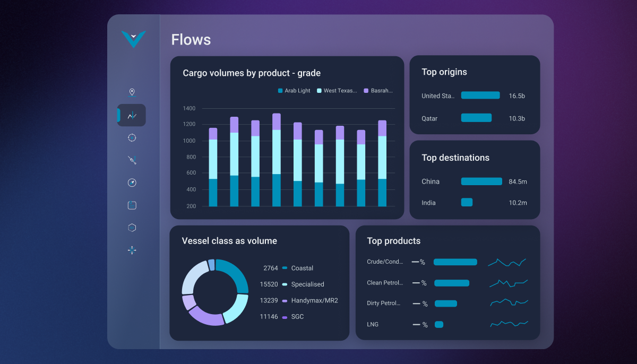Open the reports document icon in the sidebar
This screenshot has height=364, width=637.
point(132,205)
